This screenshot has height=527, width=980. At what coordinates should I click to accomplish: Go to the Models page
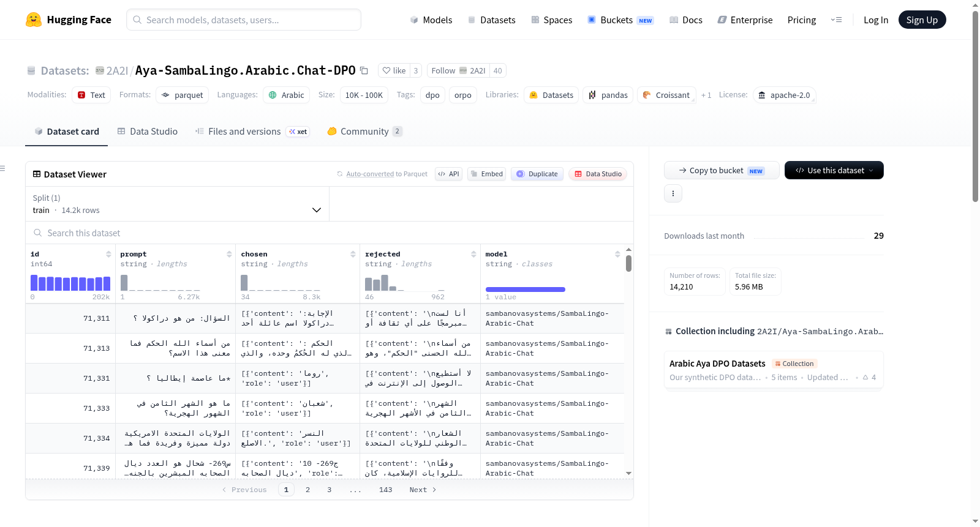pos(431,20)
